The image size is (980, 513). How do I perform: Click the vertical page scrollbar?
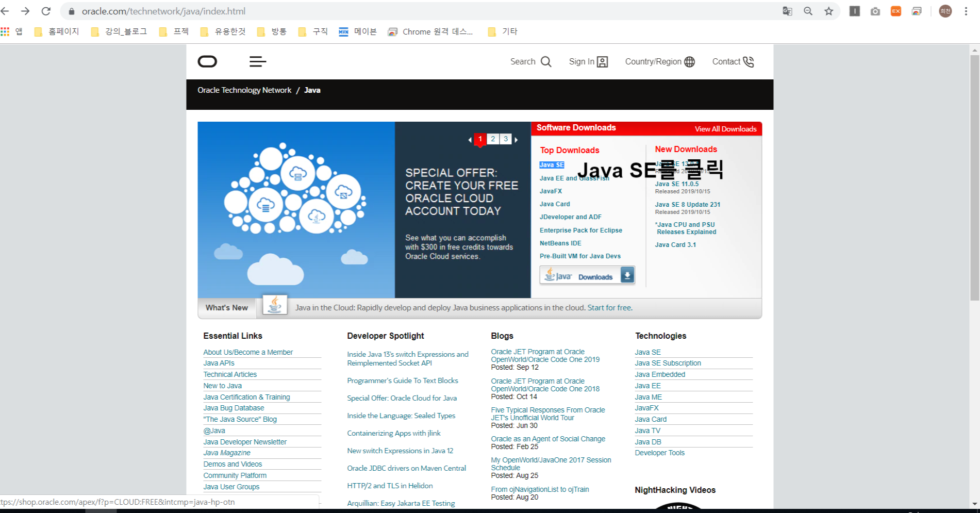[974, 178]
